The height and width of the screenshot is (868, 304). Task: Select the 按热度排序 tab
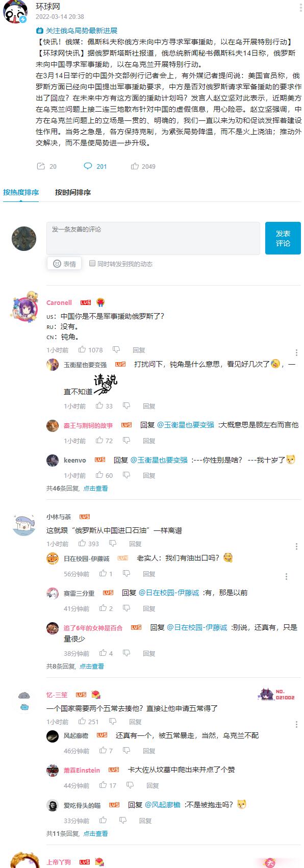click(21, 192)
